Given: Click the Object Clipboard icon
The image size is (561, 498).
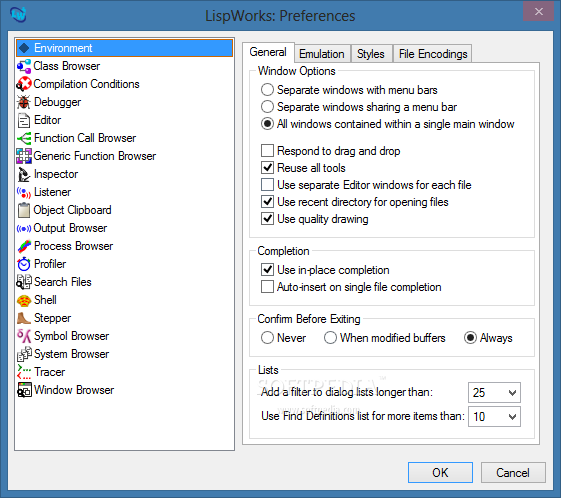Looking at the screenshot, I should [x=24, y=210].
